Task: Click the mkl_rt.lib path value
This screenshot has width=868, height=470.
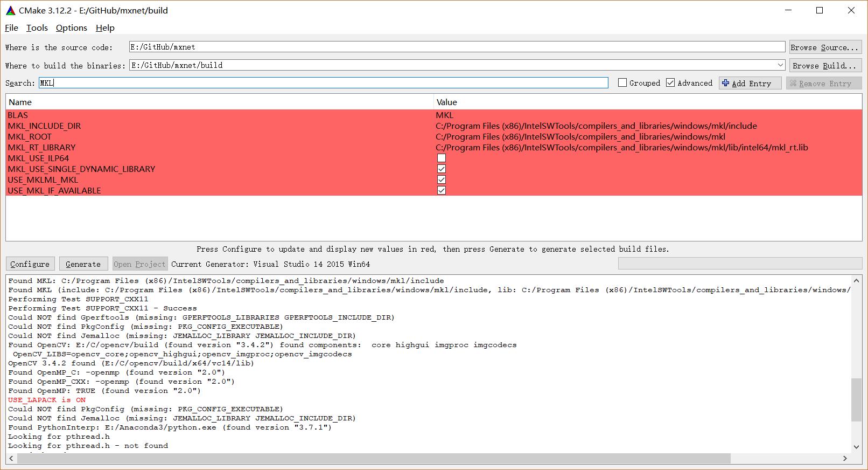Action: pos(622,147)
